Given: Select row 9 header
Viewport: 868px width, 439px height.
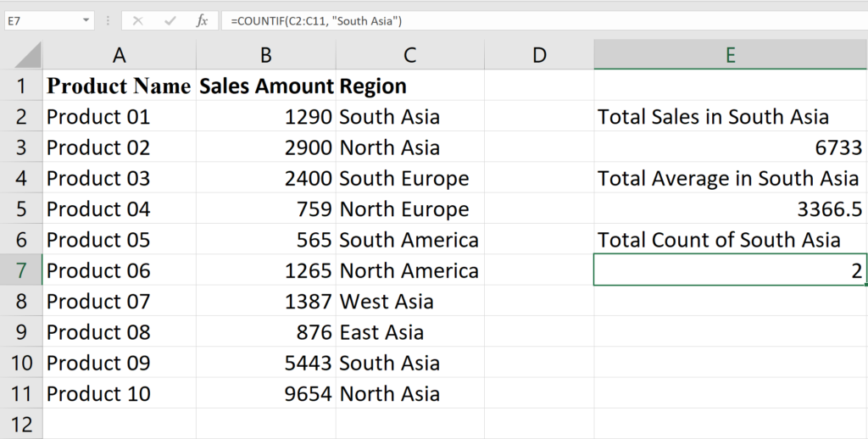Looking at the screenshot, I should point(21,331).
